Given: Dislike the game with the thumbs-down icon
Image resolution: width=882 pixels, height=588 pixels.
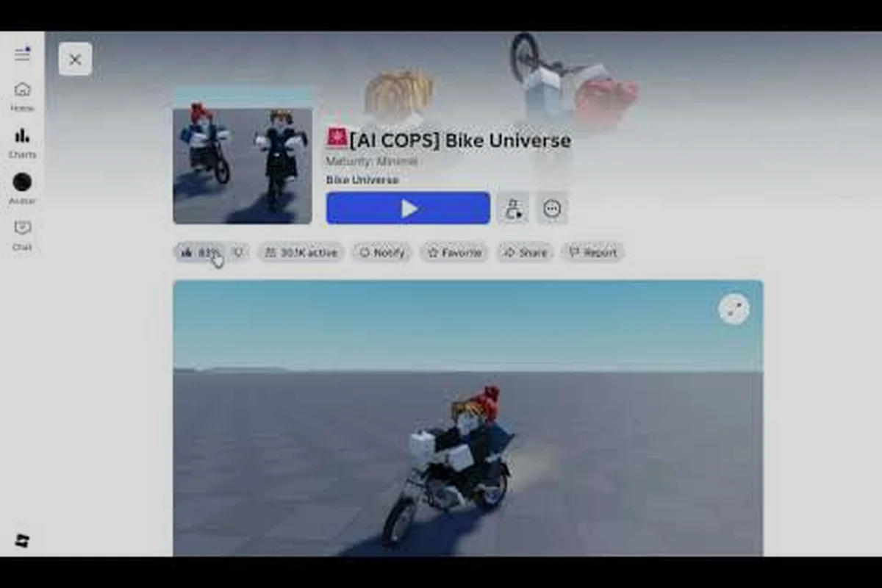Looking at the screenshot, I should coord(238,252).
